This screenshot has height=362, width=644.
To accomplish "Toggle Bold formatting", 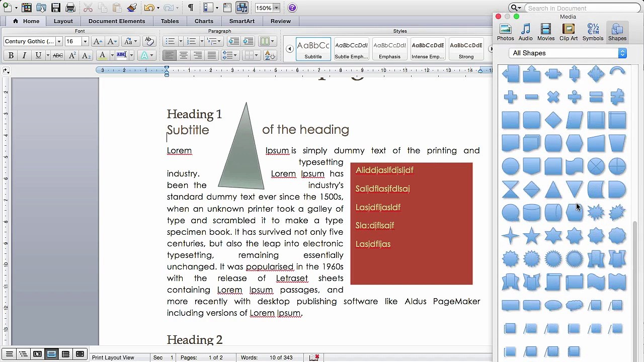I will [11, 55].
